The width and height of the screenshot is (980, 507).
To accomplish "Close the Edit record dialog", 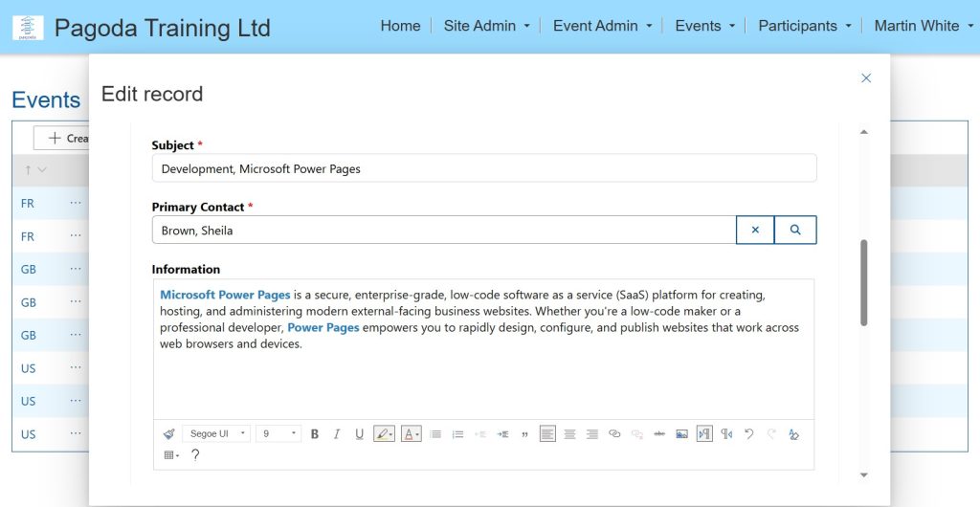I will point(866,78).
